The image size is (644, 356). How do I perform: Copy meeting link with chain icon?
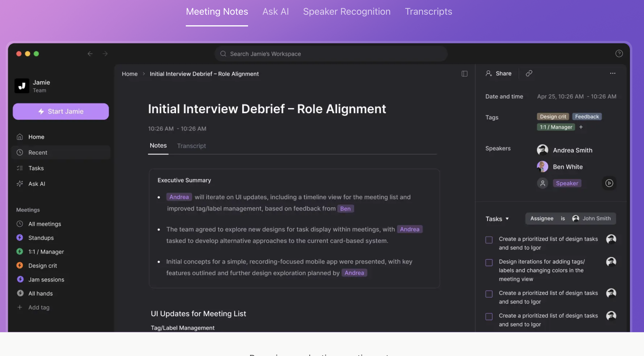(529, 73)
